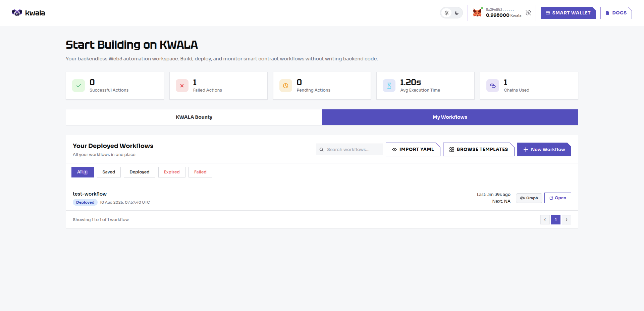
Task: Switch to the KWALA Bounty tab
Action: tap(194, 117)
